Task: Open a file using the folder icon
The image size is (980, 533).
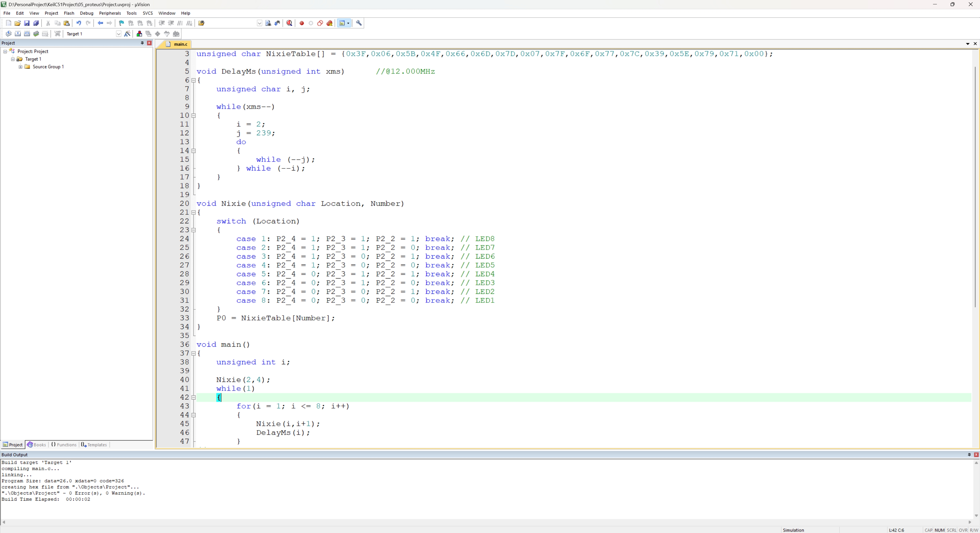Action: click(18, 23)
